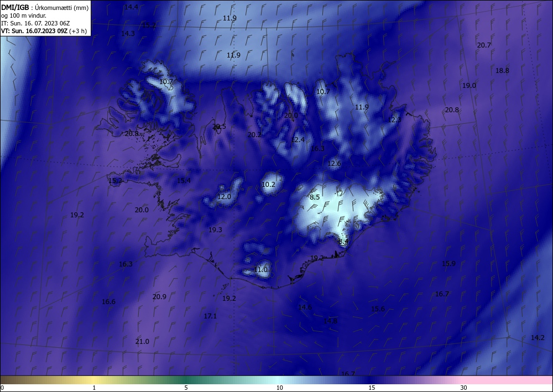Select the 15.4 value label
553x392 pixels.
tap(184, 180)
